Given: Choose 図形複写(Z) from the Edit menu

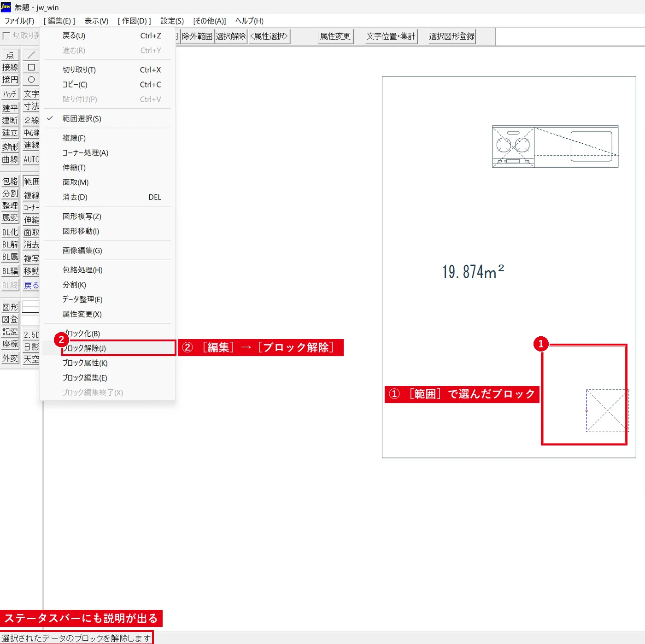Looking at the screenshot, I should [x=107, y=217].
